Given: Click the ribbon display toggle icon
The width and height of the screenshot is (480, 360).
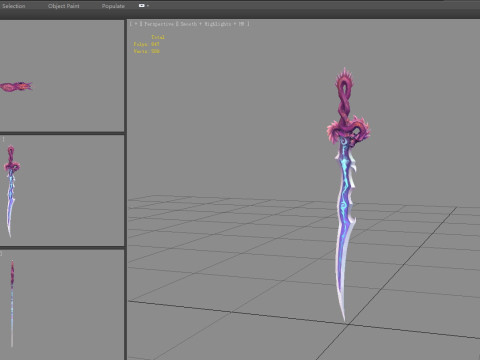Looking at the screenshot, I should click(142, 6).
